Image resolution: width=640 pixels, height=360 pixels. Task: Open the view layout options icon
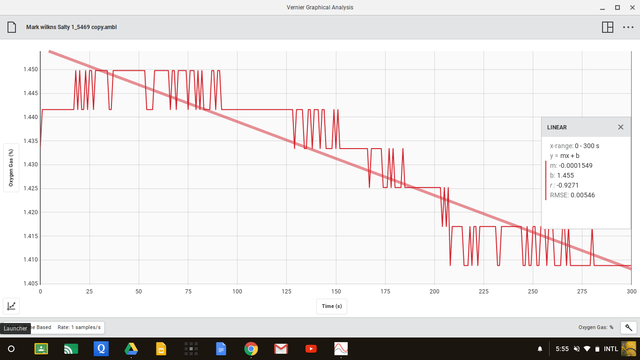pos(607,27)
